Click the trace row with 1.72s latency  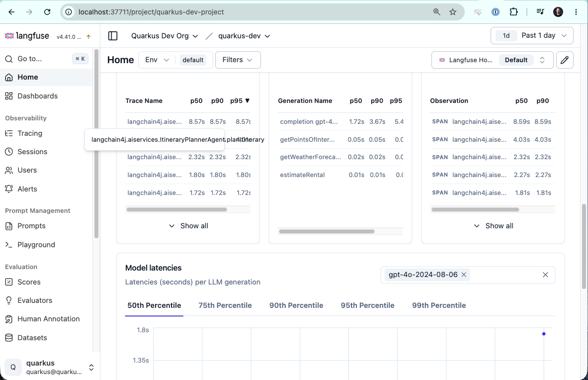click(x=188, y=193)
